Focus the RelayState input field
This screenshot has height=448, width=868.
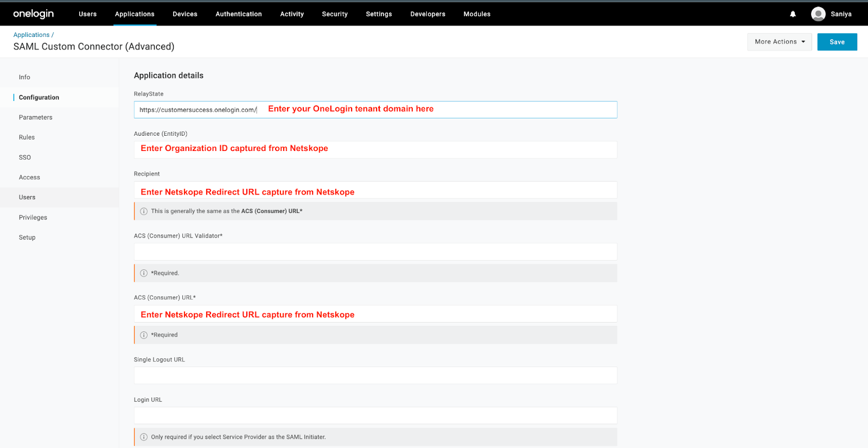coord(375,110)
